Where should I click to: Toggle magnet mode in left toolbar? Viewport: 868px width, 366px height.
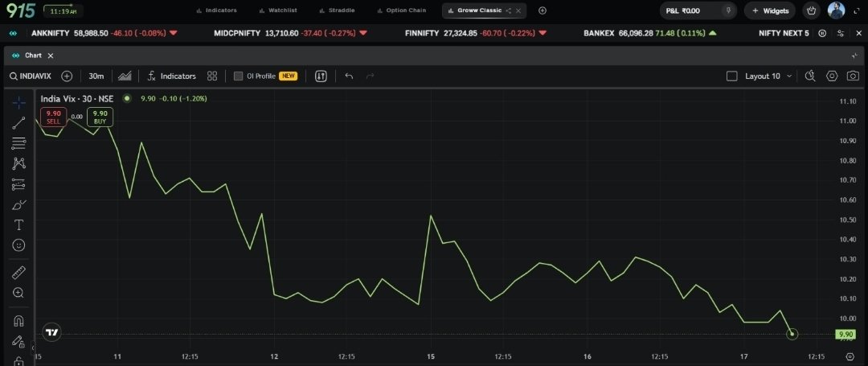[18, 321]
